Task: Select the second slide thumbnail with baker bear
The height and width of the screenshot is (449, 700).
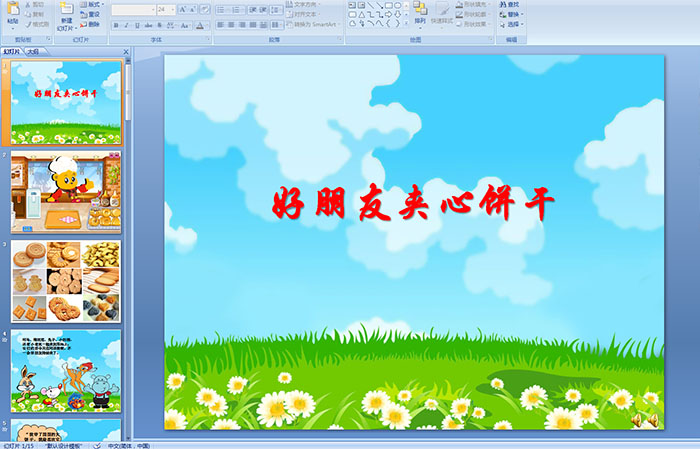Action: [66, 192]
